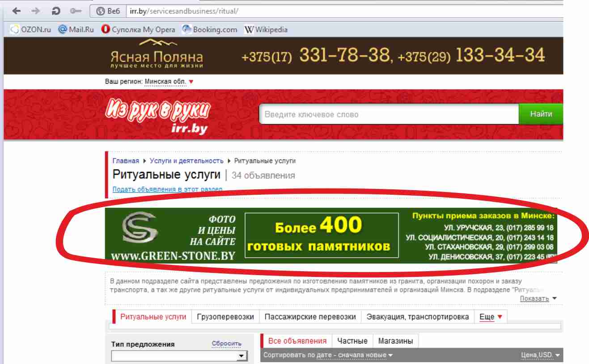Screen dimensions: 589x364
Task: Click the browser back arrow
Action: [17, 11]
